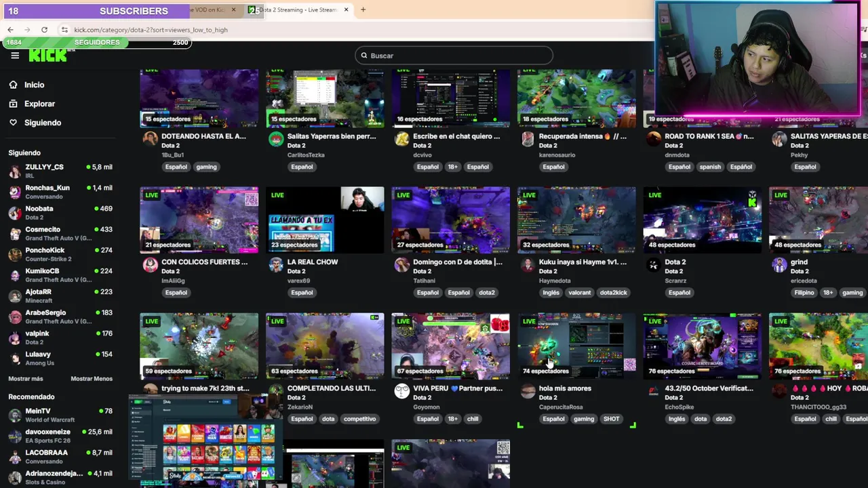
Task: Open LACOBRAAA recommended channel avatar
Action: click(15, 457)
